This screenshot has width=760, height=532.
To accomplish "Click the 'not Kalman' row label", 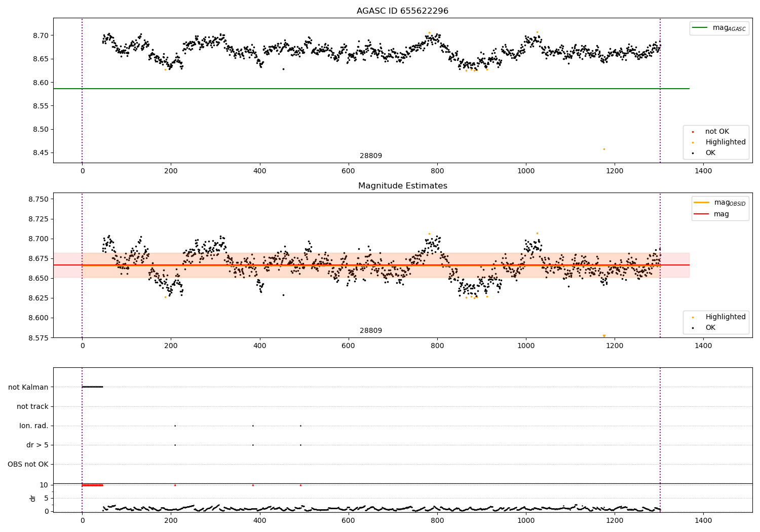I will point(28,387).
